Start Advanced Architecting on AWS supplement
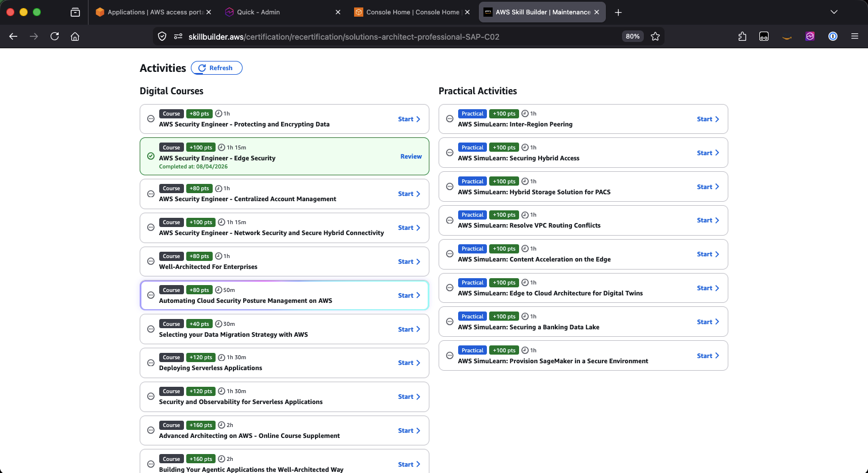 (x=409, y=430)
